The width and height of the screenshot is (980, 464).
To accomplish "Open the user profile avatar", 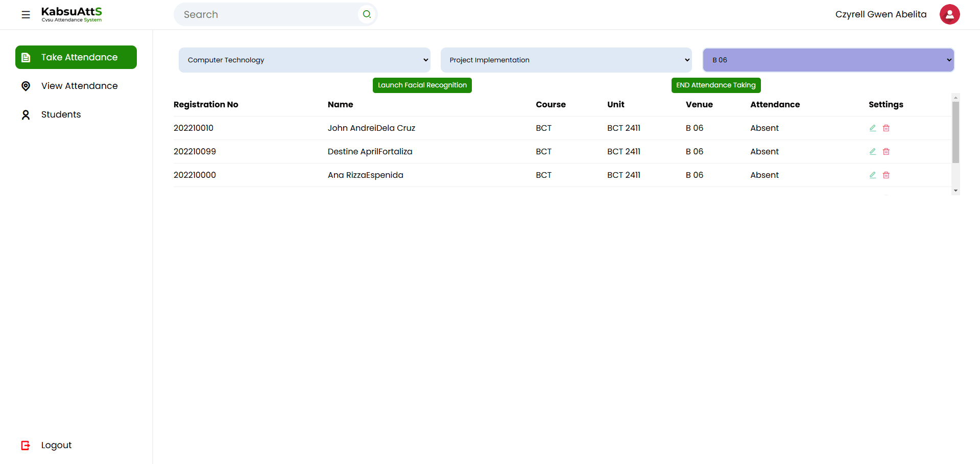I will point(949,14).
